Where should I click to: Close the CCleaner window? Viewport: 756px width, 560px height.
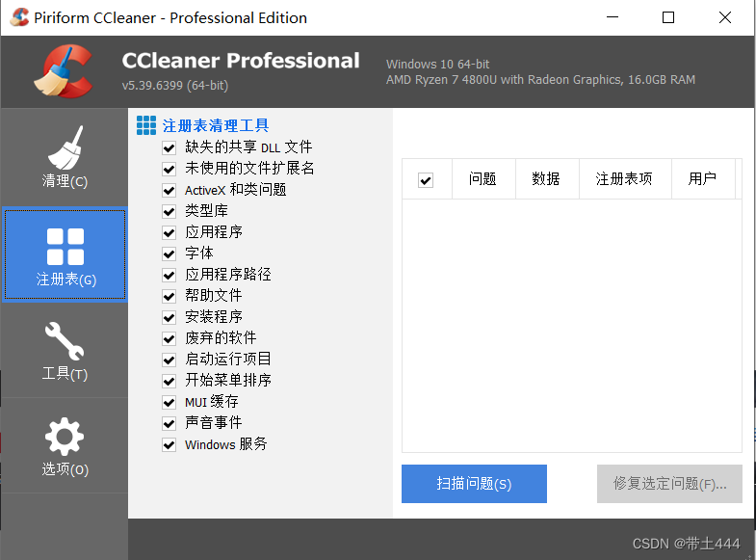click(724, 17)
